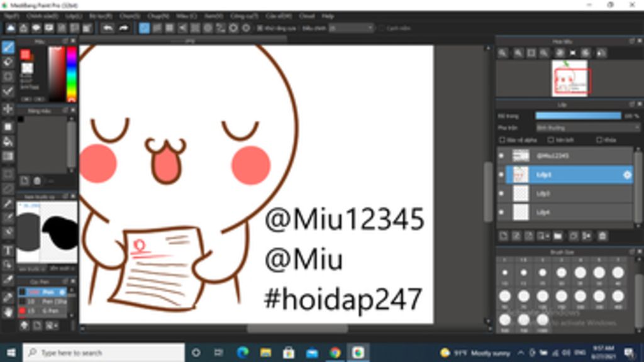Click the rainbow hue strip
This screenshot has height=362, width=644.
point(72,74)
